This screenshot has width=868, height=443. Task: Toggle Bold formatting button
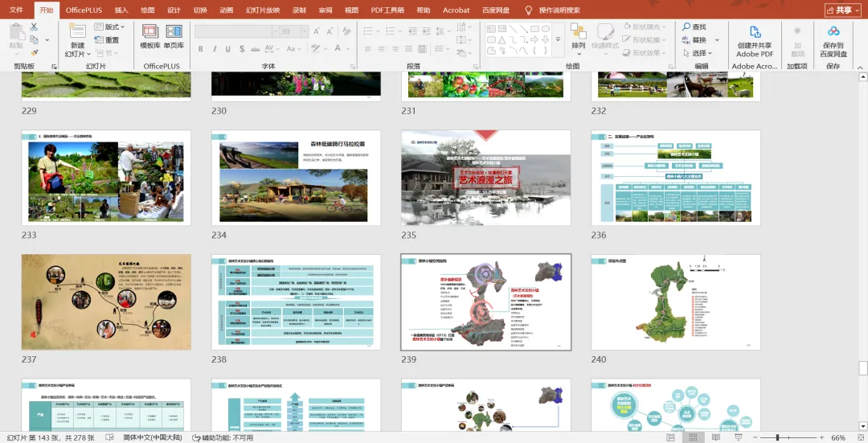[x=200, y=49]
